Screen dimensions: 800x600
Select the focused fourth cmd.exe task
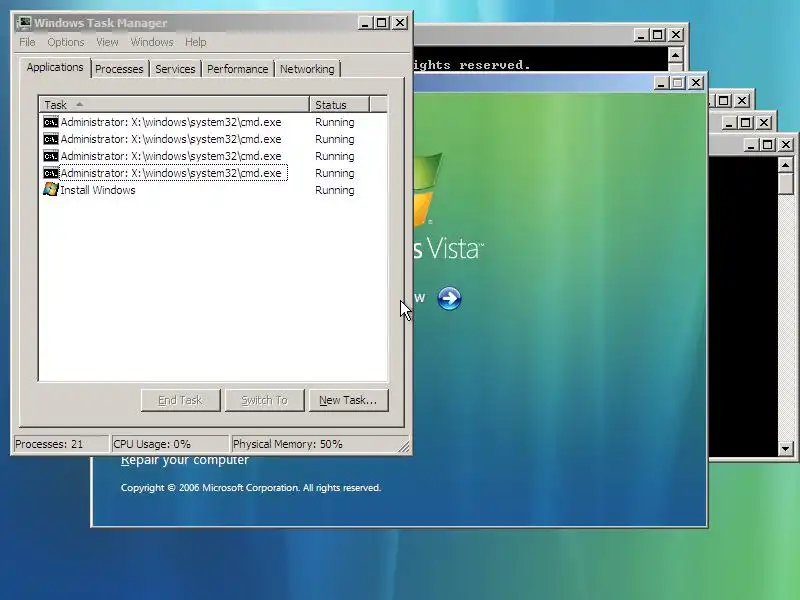(173, 173)
